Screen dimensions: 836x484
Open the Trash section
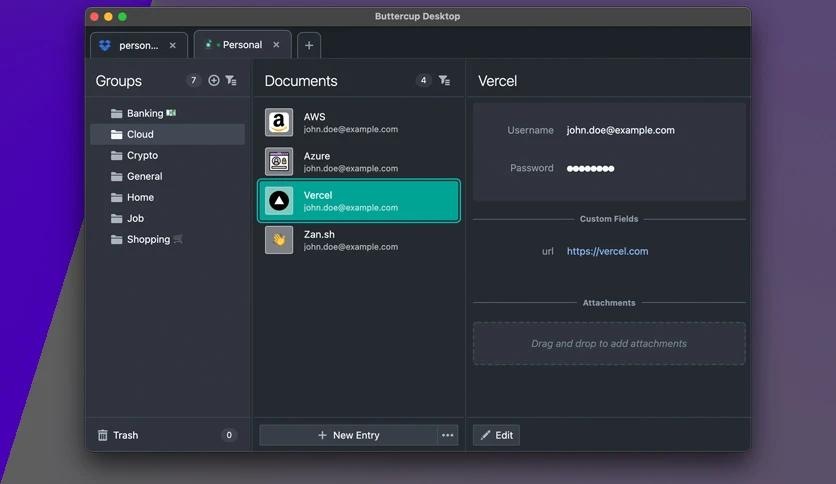coord(167,435)
